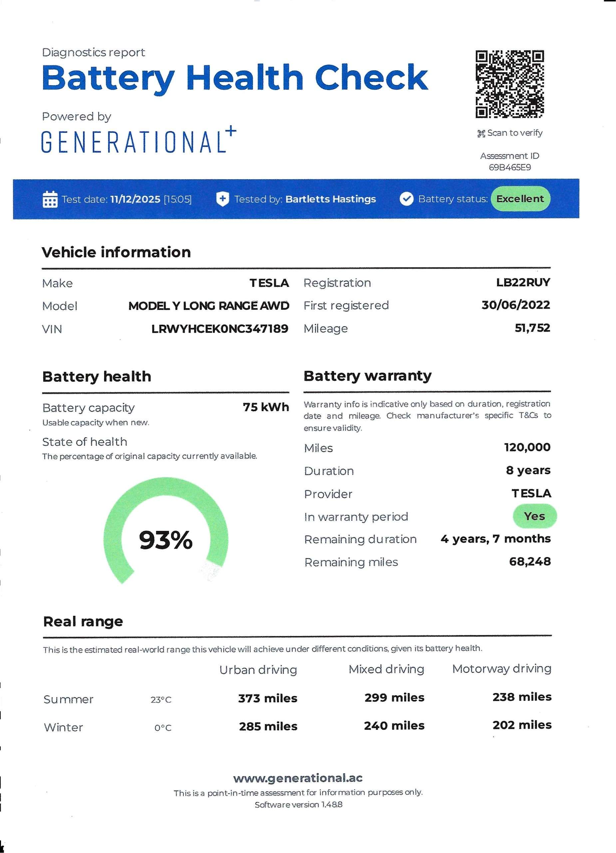
Task: Click the Assessment ID 69B465E9
Action: coord(510,167)
